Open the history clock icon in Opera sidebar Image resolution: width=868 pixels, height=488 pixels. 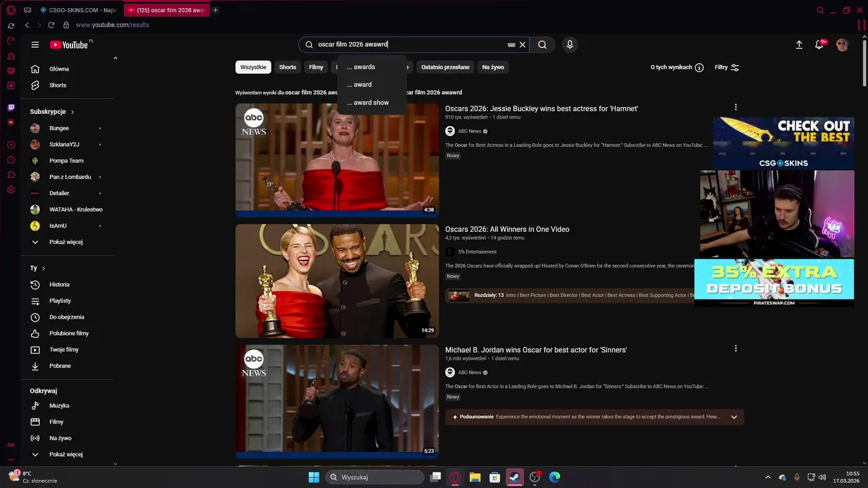pos(11,160)
